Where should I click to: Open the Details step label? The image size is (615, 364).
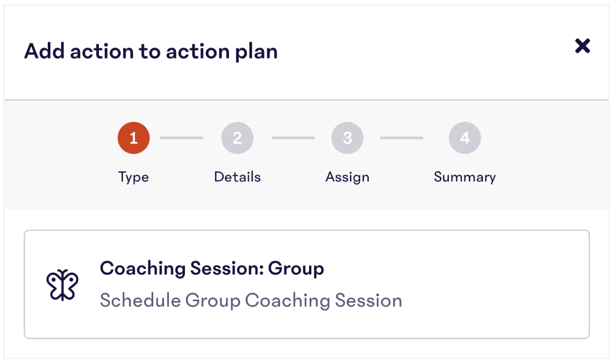(x=237, y=177)
